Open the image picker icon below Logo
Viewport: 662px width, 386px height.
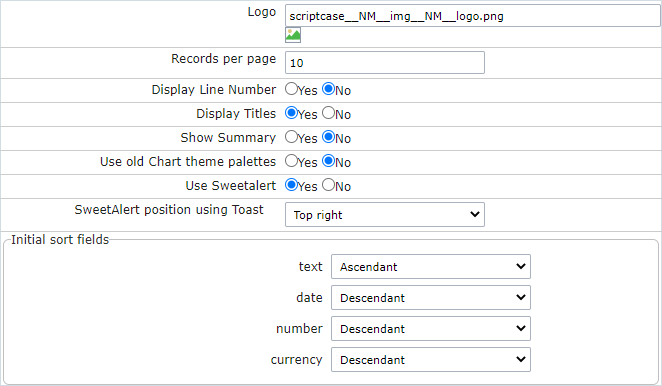click(x=293, y=35)
